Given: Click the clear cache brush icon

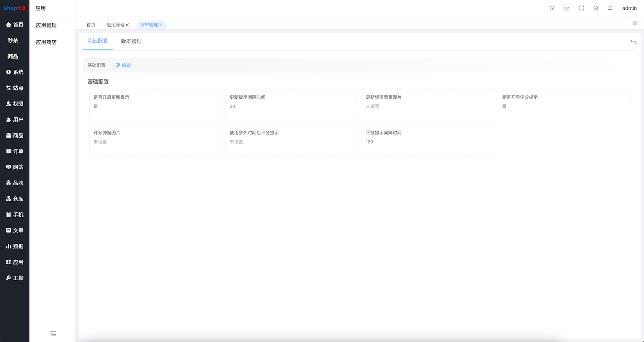Looking at the screenshot, I should 566,8.
